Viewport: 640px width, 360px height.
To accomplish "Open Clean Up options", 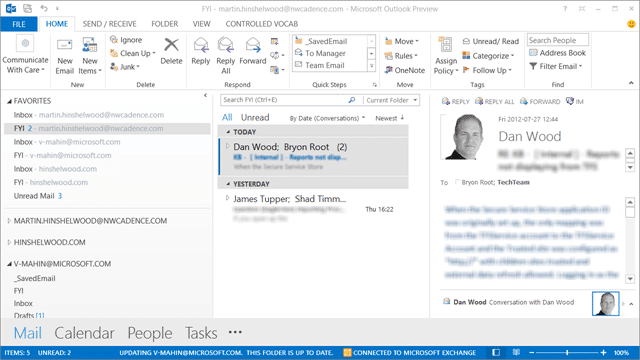I will coord(133,53).
